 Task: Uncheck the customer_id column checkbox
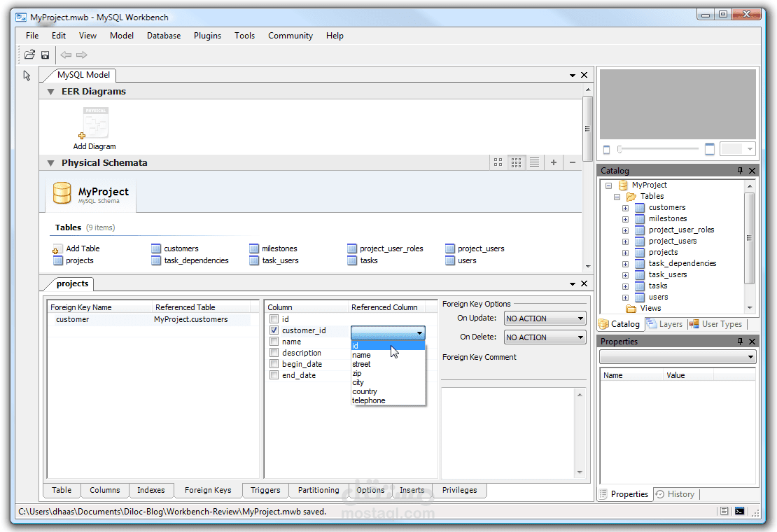click(274, 330)
